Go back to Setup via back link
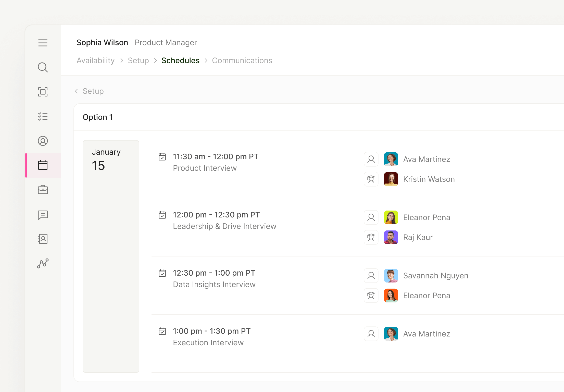The image size is (564, 392). pyautogui.click(x=89, y=91)
